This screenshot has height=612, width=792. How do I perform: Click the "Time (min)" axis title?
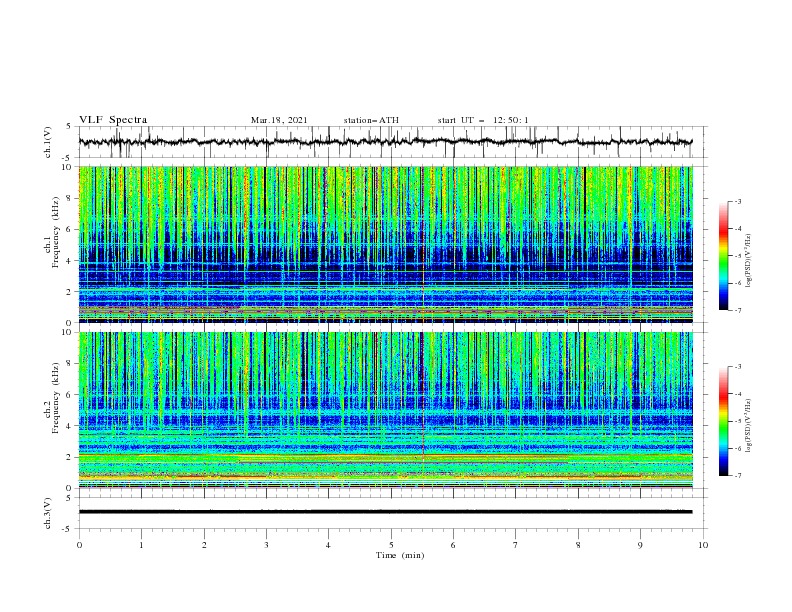point(400,555)
